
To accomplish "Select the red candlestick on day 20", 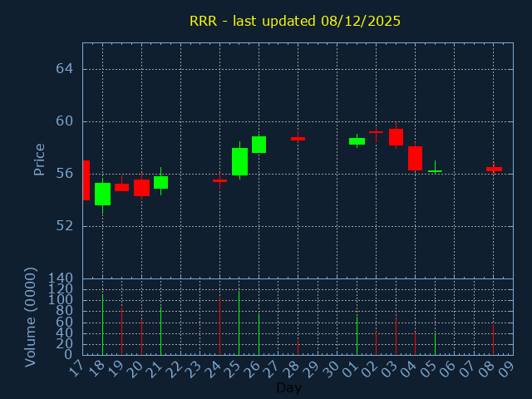I will click(x=141, y=188).
